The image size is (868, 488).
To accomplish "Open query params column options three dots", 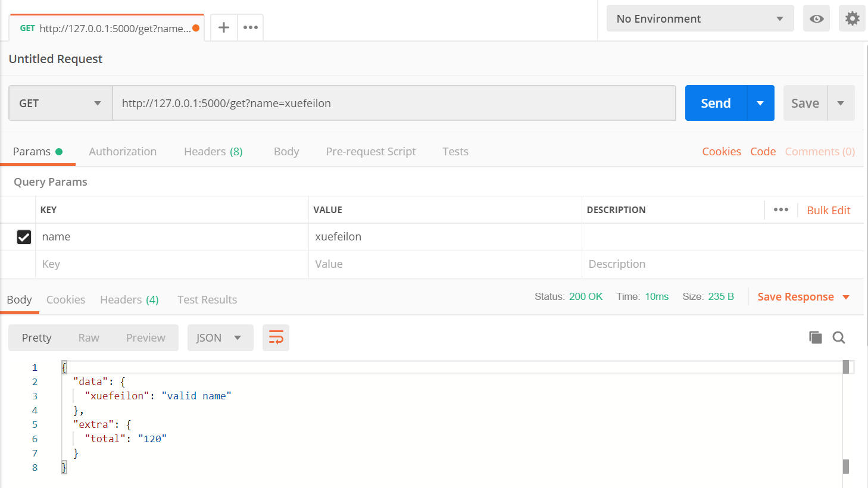I will (x=781, y=209).
